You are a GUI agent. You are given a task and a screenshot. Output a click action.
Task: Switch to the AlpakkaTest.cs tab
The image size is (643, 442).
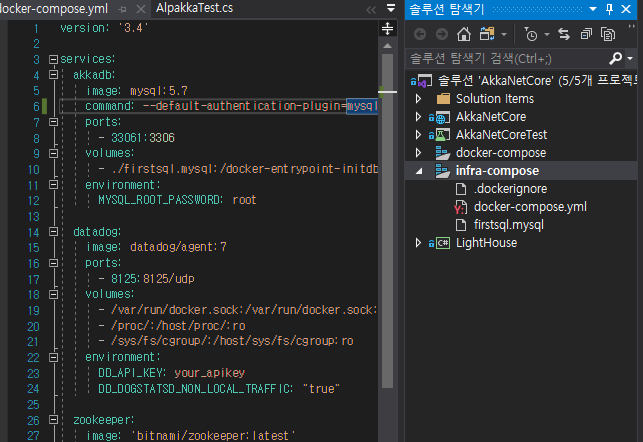point(195,8)
